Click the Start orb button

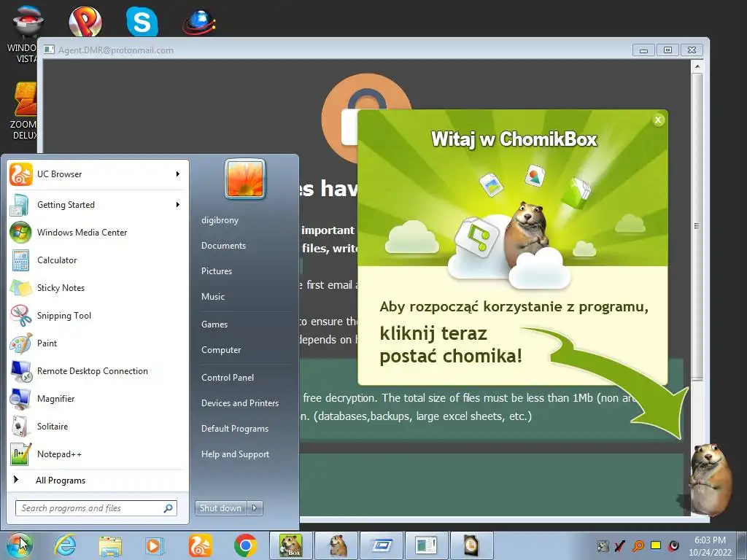tap(20, 545)
